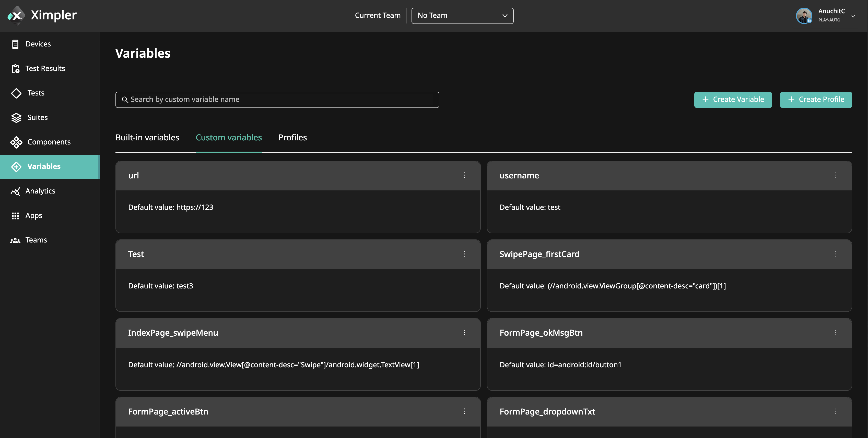Click the Create Profile button
868x438 pixels.
tap(815, 100)
